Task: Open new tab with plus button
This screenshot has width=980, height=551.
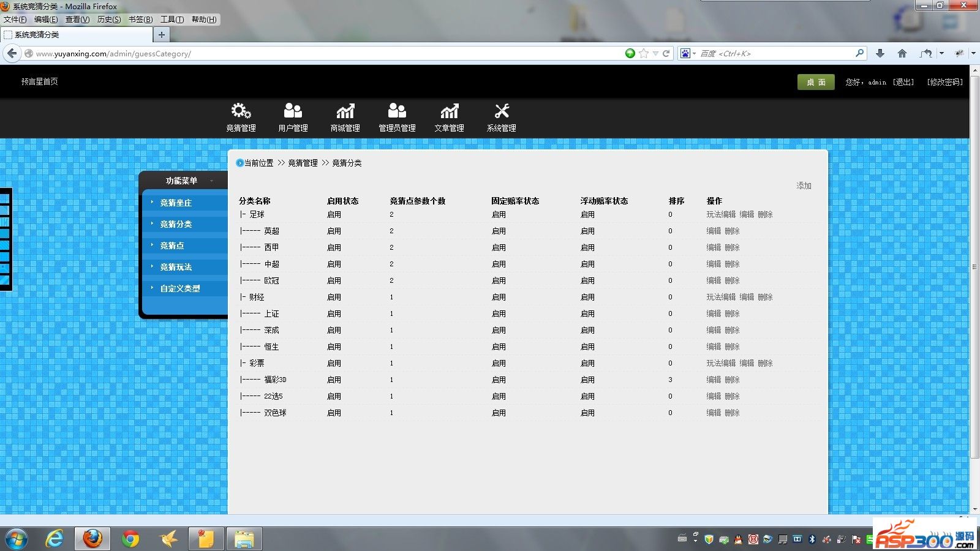Action: [161, 35]
